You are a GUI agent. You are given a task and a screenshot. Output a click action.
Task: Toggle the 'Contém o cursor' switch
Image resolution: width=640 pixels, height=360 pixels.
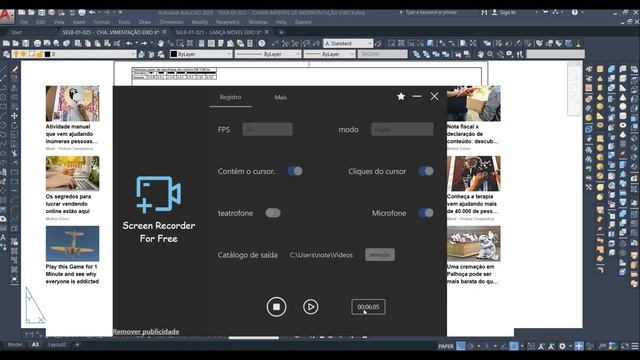coord(295,171)
